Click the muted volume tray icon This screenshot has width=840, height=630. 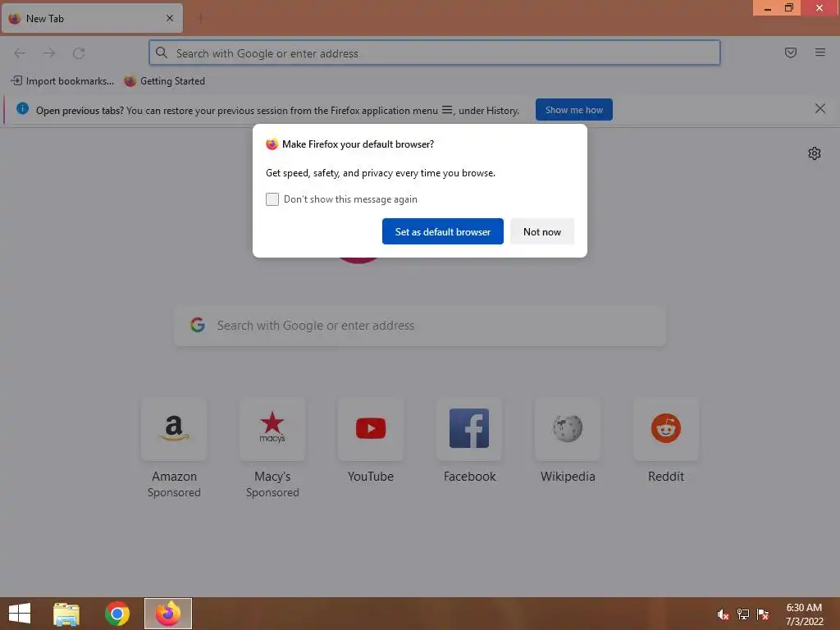pyautogui.click(x=724, y=614)
